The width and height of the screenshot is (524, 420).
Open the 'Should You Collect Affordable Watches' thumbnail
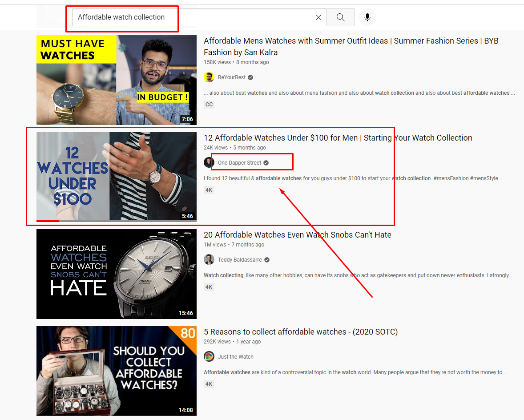point(117,371)
